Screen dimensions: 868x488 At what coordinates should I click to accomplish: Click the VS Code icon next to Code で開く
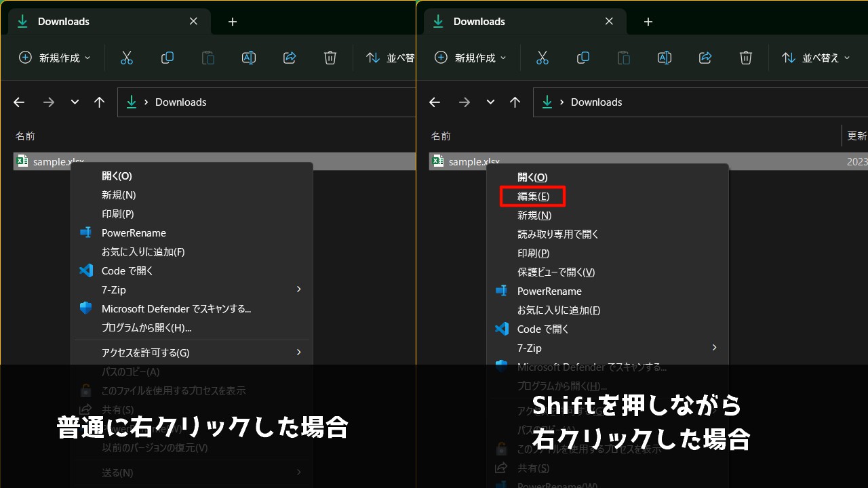[x=87, y=270]
